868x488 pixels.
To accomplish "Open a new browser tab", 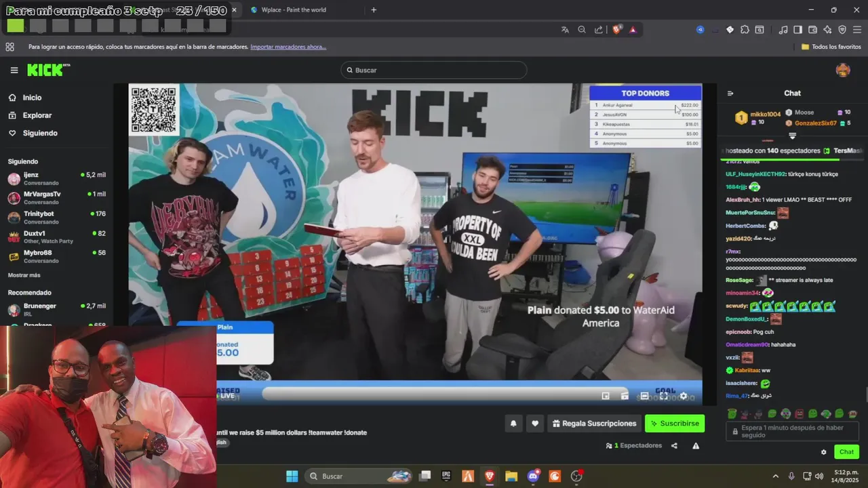I will (374, 10).
